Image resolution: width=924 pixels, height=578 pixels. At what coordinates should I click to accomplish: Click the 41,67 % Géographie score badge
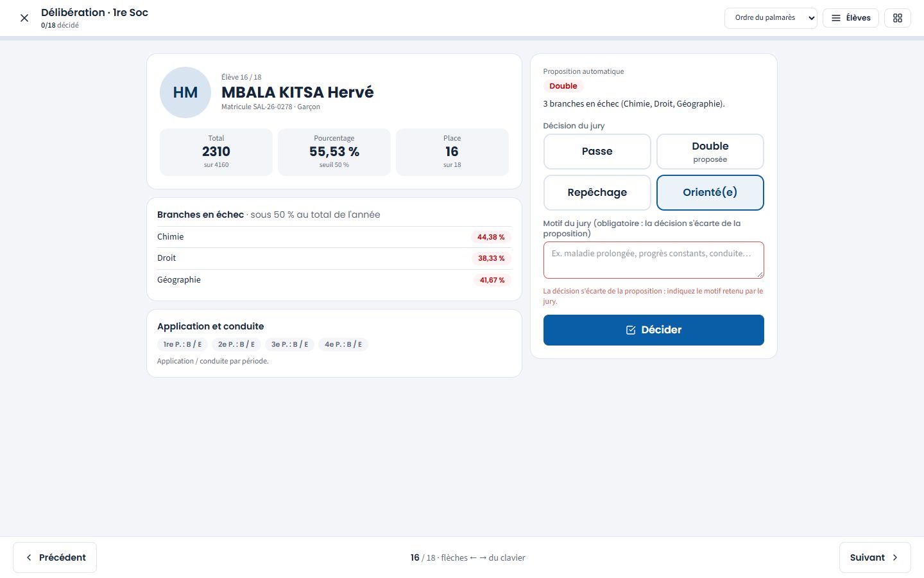coord(492,280)
